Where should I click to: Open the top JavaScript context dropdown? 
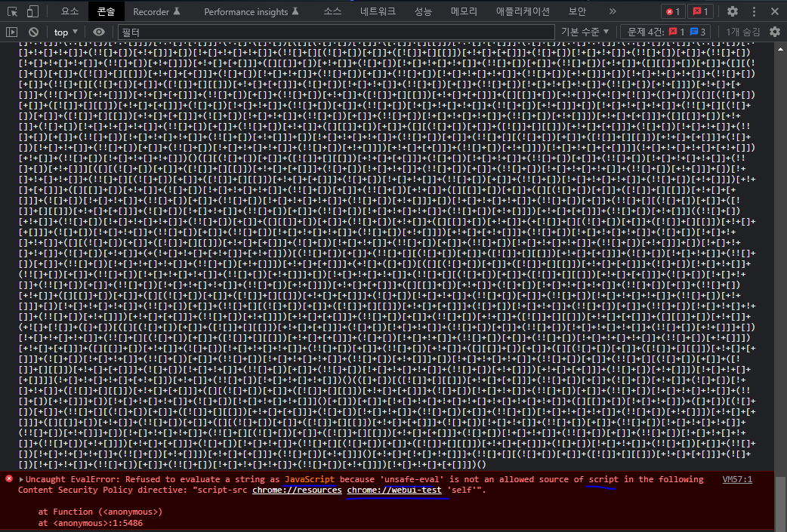(66, 32)
